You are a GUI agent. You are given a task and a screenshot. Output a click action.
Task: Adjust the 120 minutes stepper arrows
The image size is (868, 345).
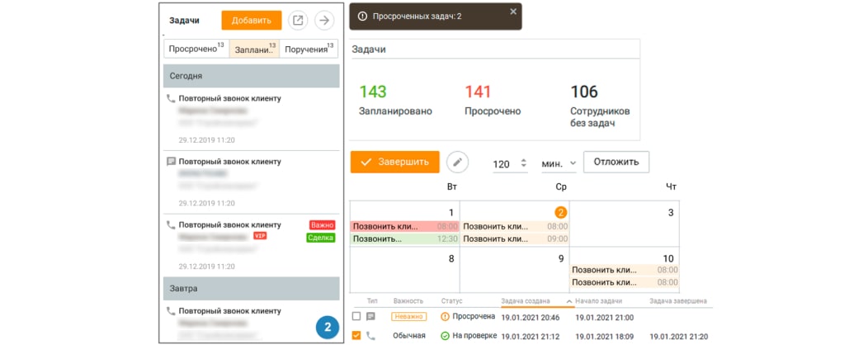pyautogui.click(x=523, y=163)
